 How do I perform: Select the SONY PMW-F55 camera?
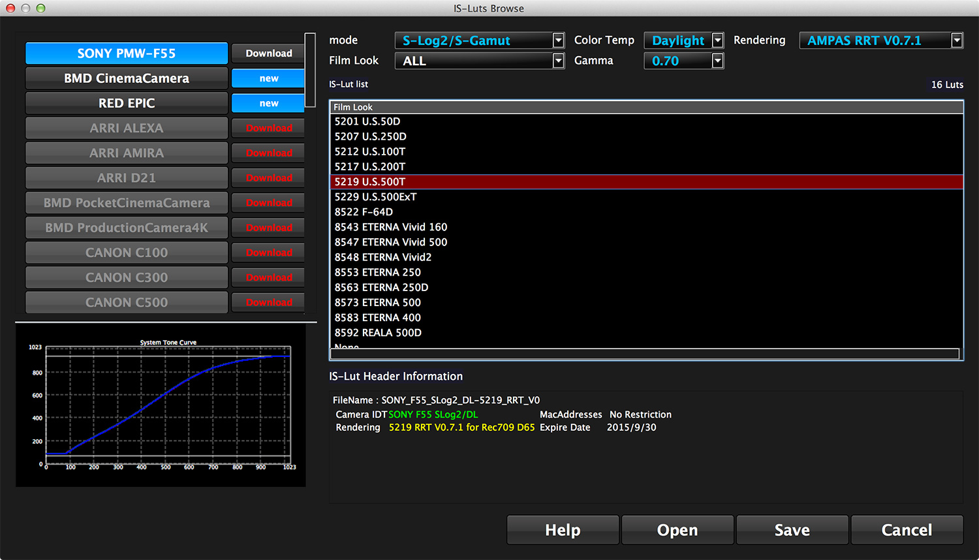point(127,54)
